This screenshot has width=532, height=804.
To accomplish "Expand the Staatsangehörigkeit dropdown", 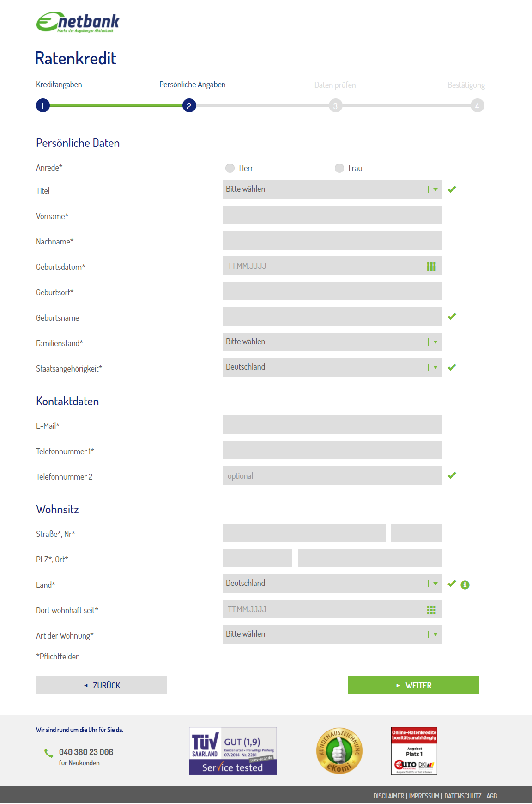I will pyautogui.click(x=332, y=367).
